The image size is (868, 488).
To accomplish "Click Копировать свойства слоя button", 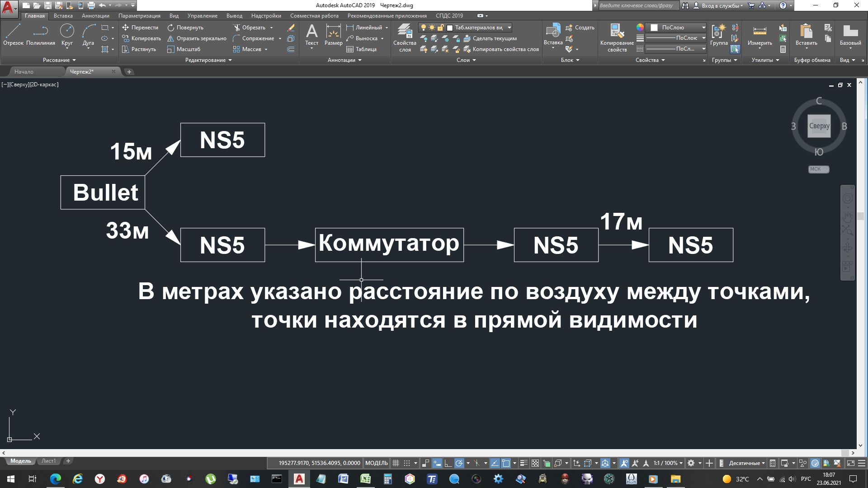I will click(x=501, y=49).
